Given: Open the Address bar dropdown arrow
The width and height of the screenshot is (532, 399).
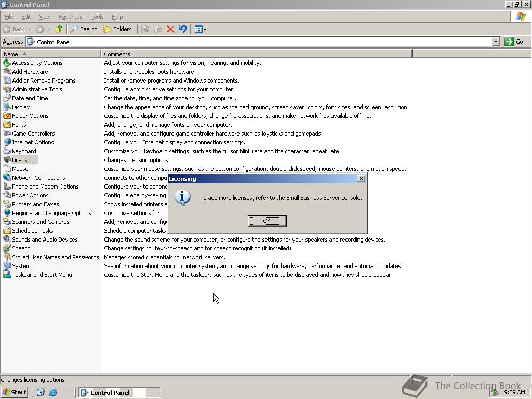Looking at the screenshot, I should [496, 42].
